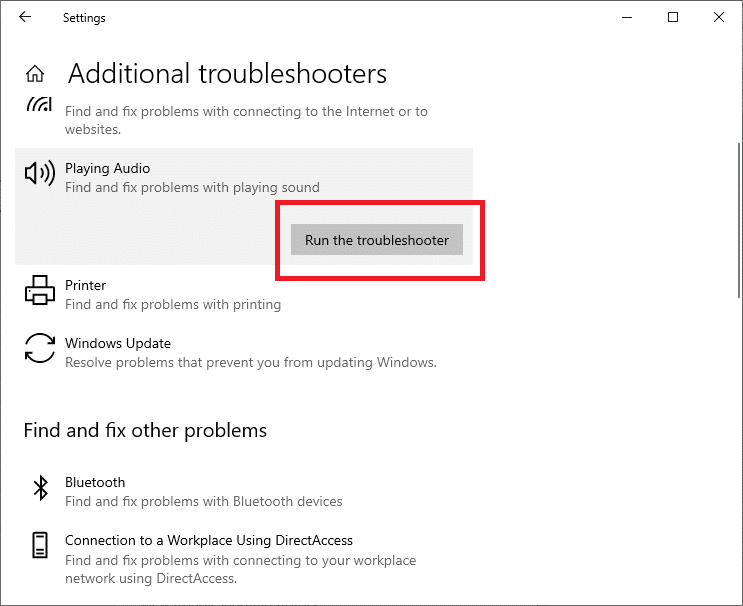Click the back arrow in Settings
Viewport: 743px width, 606px height.
(25, 17)
